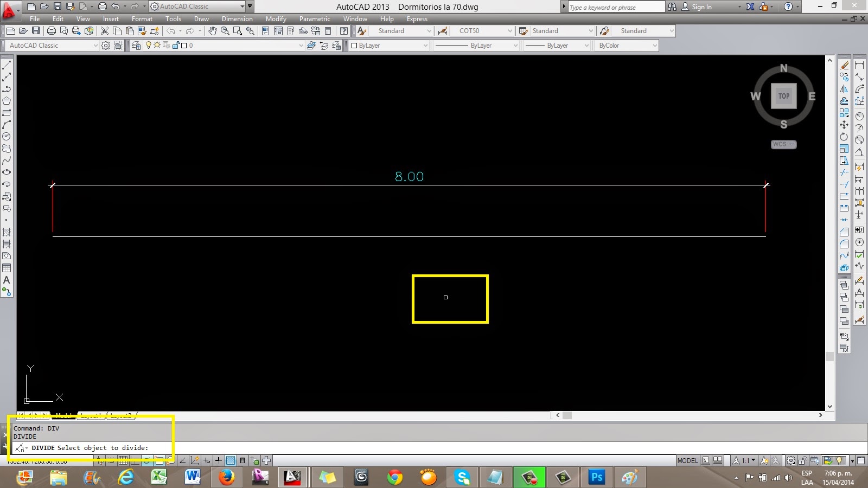Select the Zoom Window tool
The image size is (868, 488).
[x=238, y=31]
